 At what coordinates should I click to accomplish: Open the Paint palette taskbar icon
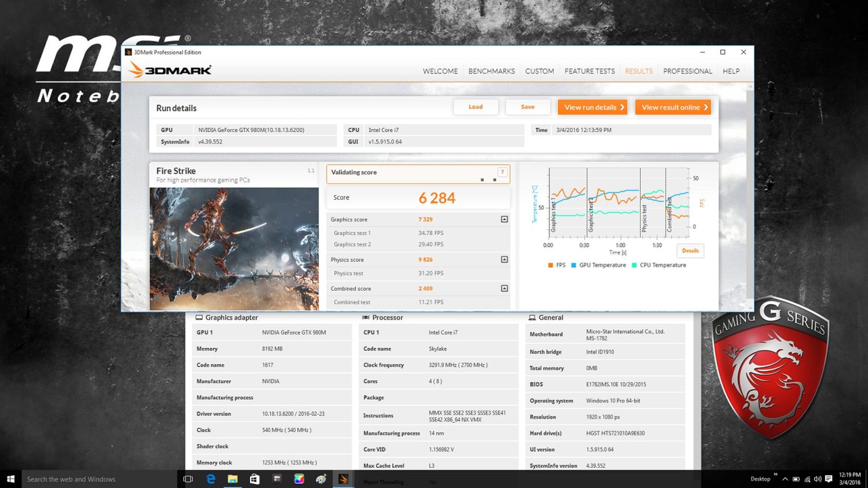(321, 479)
